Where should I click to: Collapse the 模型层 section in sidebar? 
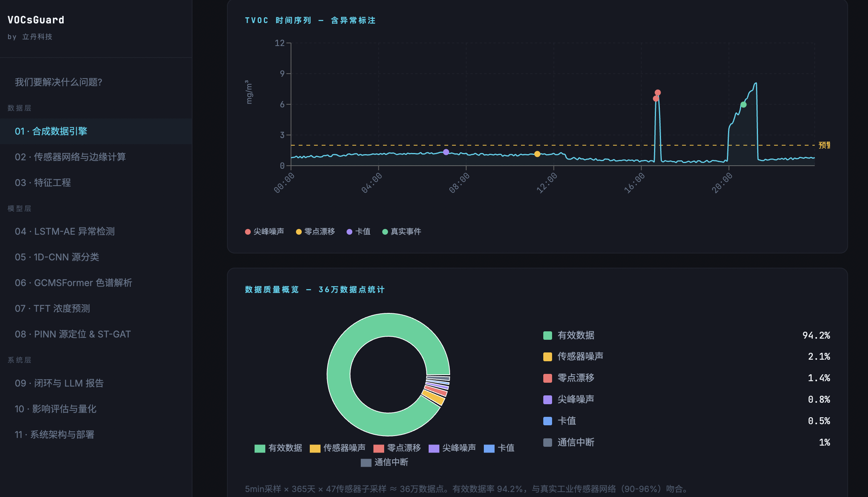coord(19,209)
